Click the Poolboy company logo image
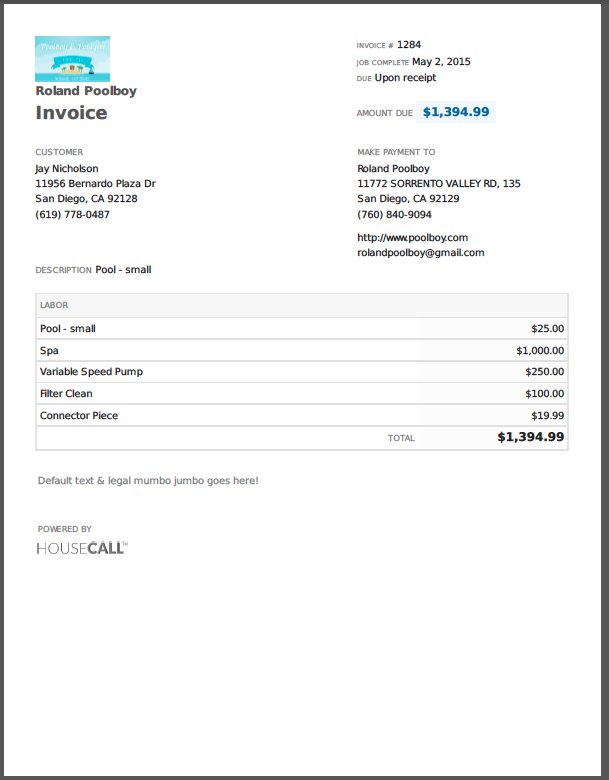The height and width of the screenshot is (780, 609). coord(72,59)
